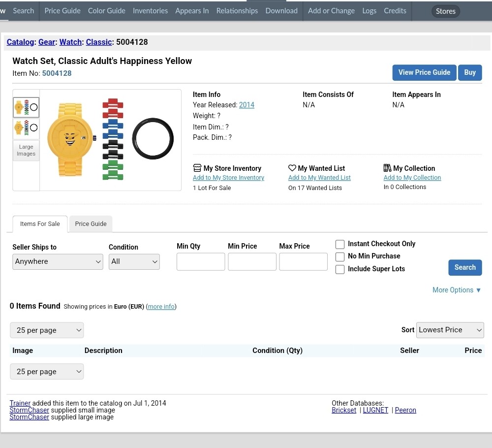This screenshot has width=492, height=448.
Task: Open Peeron database link
Action: pyautogui.click(x=405, y=410)
